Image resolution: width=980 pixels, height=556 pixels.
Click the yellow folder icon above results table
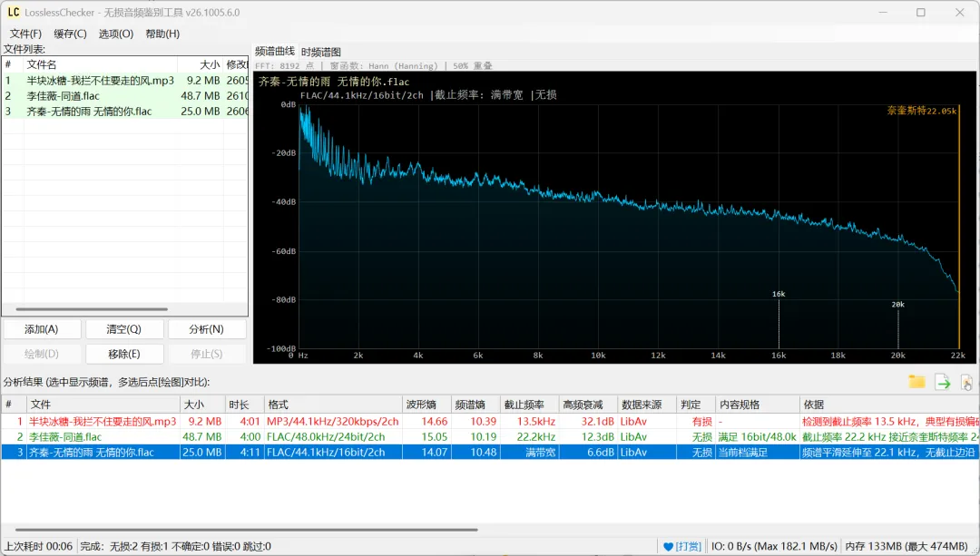[x=916, y=382]
